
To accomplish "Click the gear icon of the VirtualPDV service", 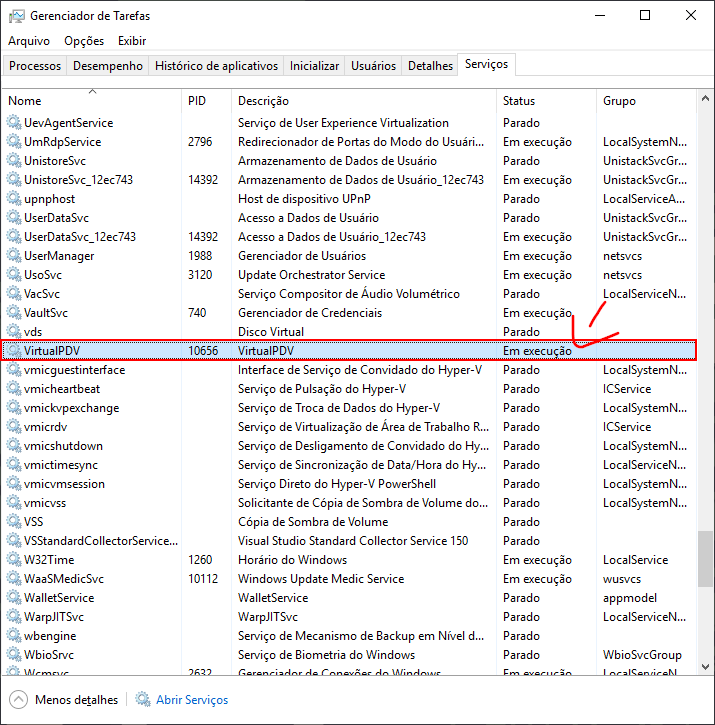I will [x=14, y=350].
